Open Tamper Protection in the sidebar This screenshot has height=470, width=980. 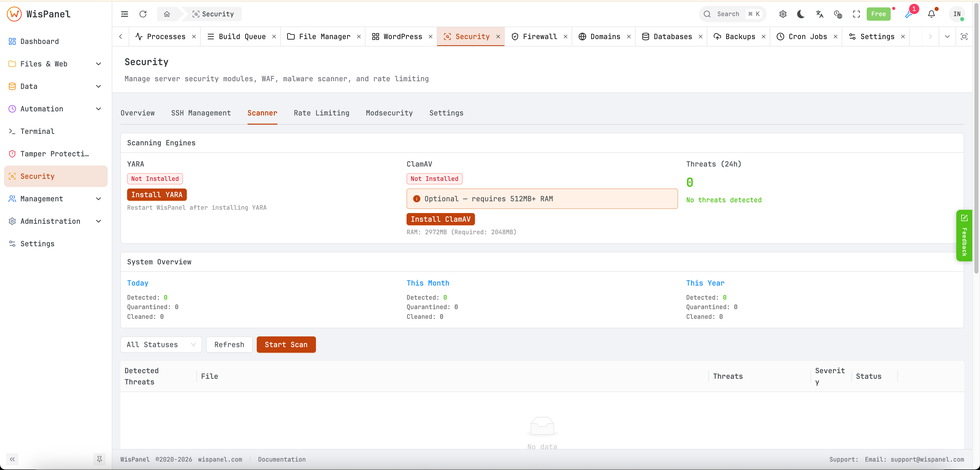pyautogui.click(x=56, y=154)
